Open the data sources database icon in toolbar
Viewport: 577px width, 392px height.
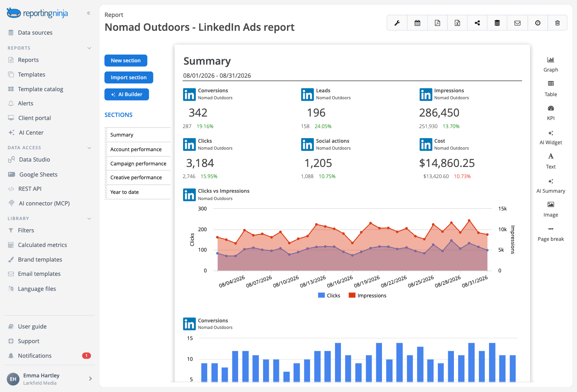[497, 23]
